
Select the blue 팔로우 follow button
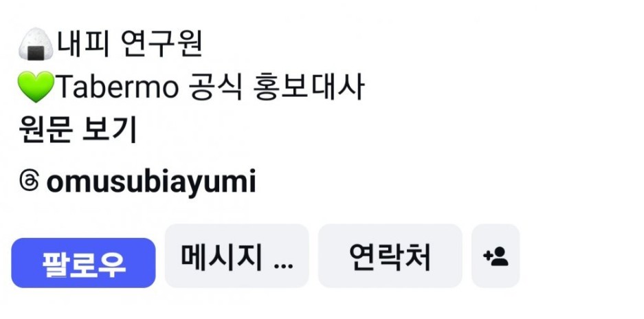pos(83,263)
